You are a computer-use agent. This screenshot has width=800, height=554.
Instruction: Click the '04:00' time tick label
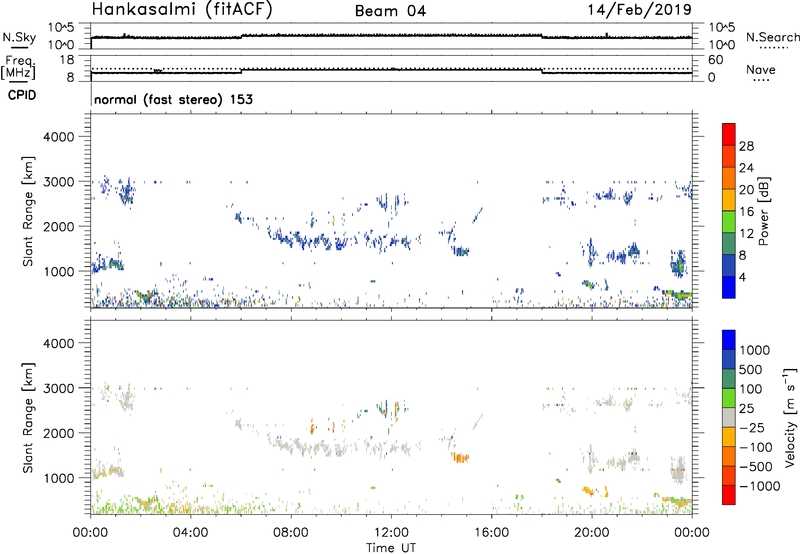[x=190, y=533]
